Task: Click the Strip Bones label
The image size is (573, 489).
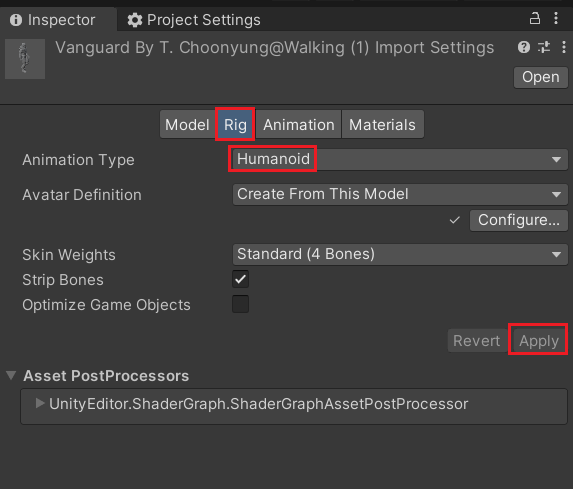Action: (x=63, y=280)
